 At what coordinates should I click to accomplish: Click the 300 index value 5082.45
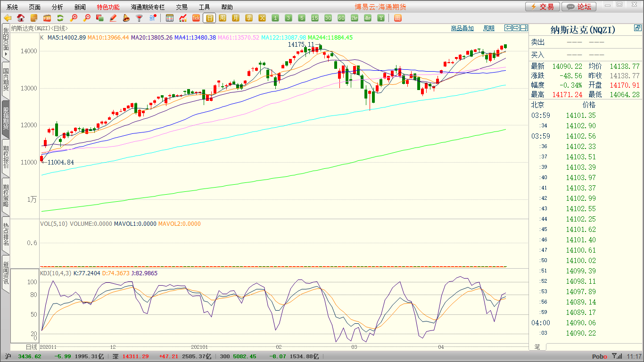[x=244, y=356]
